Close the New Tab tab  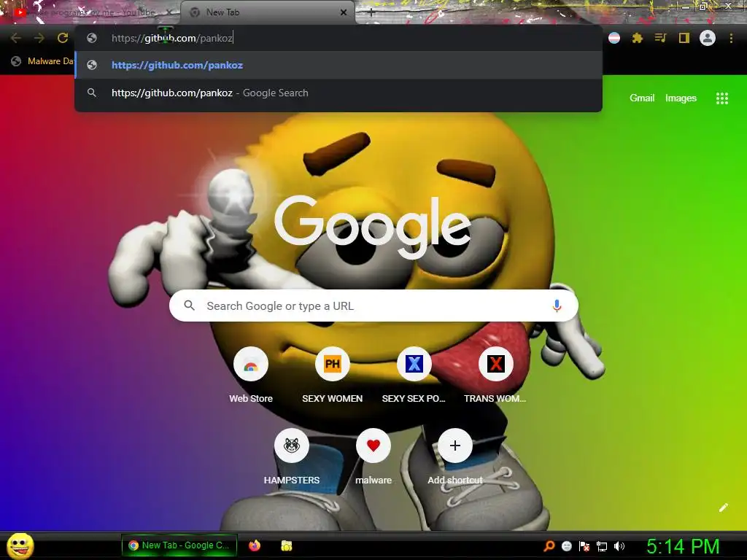click(344, 12)
